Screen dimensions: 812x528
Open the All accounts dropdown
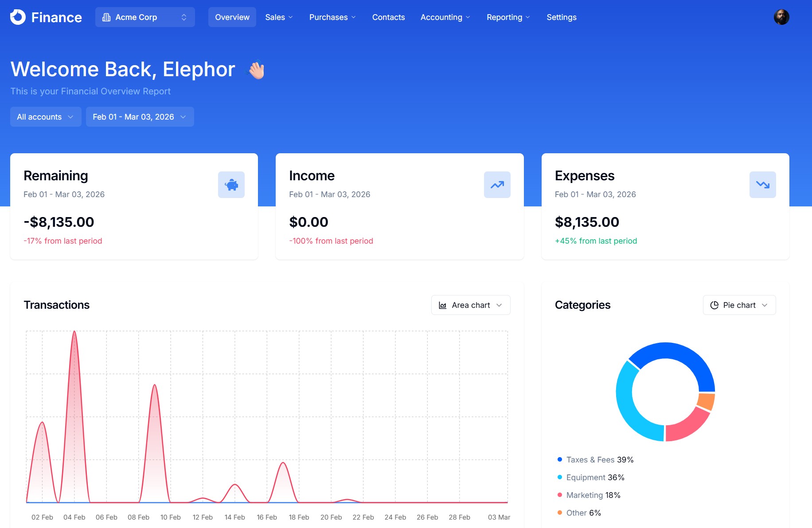45,116
